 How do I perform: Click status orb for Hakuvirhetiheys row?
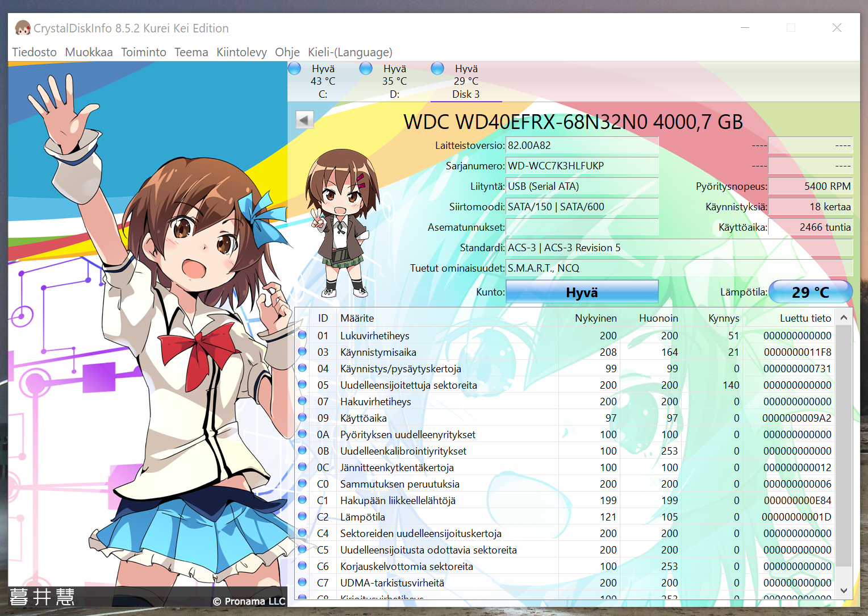coord(302,401)
